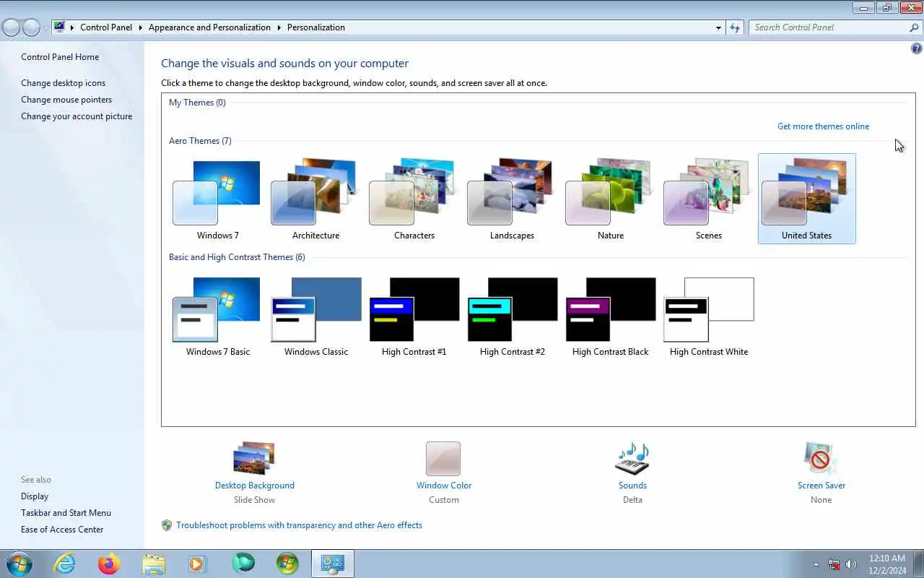Apply the High Contrast White theme
Viewport: 924px width, 578px height.
coord(708,316)
